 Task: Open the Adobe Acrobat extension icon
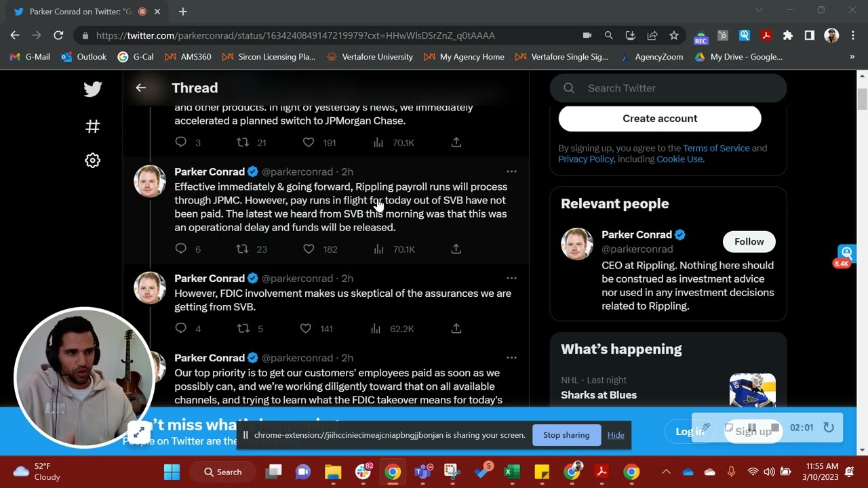pyautogui.click(x=766, y=35)
